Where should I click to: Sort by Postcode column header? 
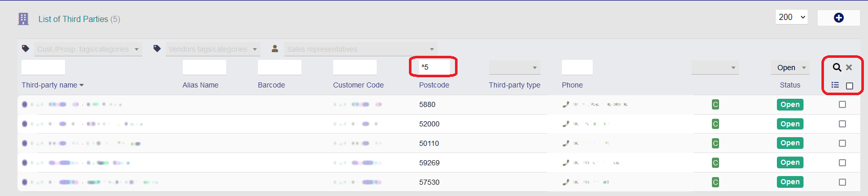pos(434,85)
